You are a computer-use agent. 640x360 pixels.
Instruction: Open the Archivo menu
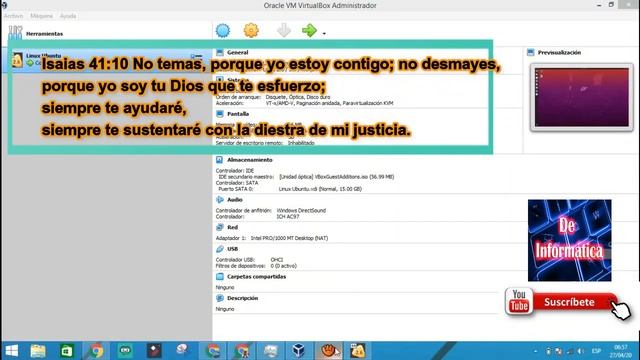[x=13, y=16]
